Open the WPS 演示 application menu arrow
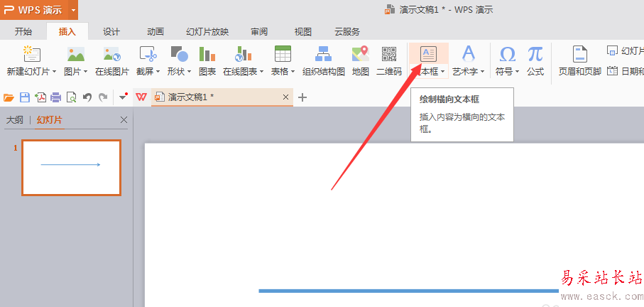644x307 pixels. [73, 10]
